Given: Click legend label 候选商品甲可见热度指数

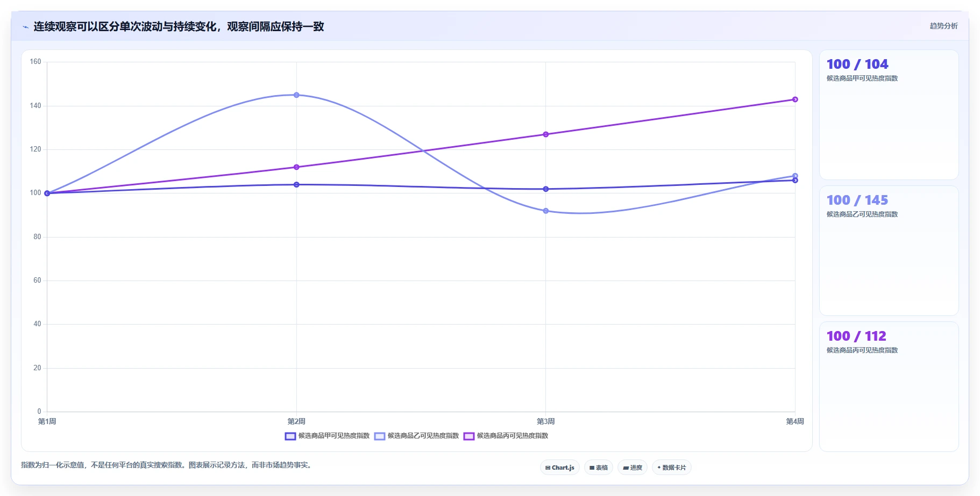Looking at the screenshot, I should pyautogui.click(x=334, y=436).
